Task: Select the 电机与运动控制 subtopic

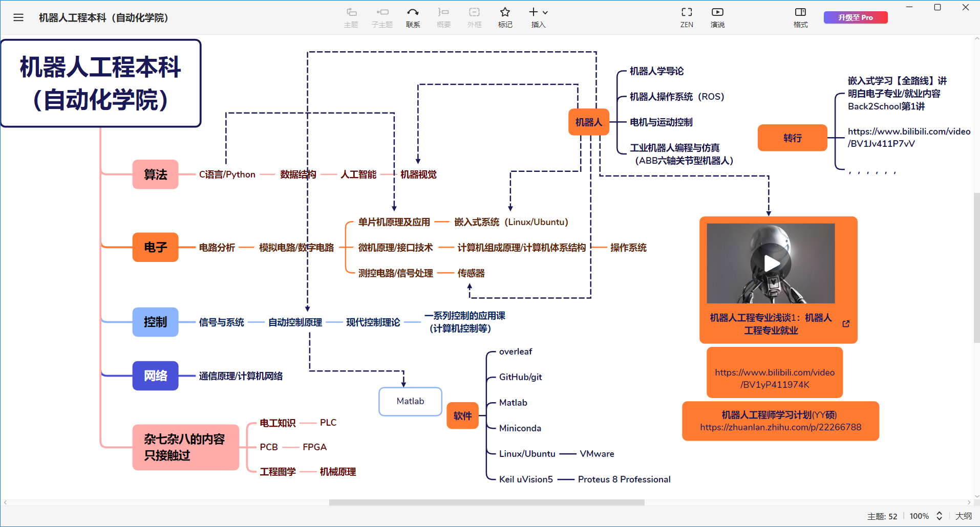Action: 661,122
